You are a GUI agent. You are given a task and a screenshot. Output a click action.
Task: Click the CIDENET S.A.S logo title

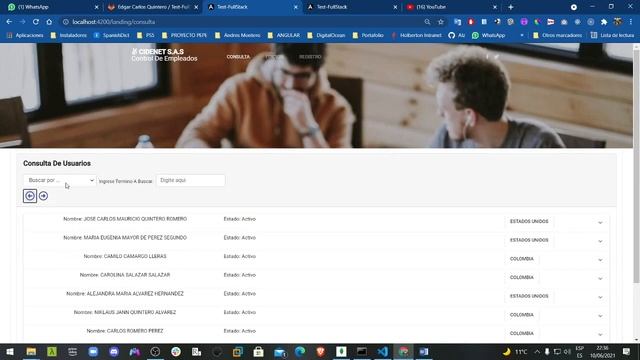[161, 52]
